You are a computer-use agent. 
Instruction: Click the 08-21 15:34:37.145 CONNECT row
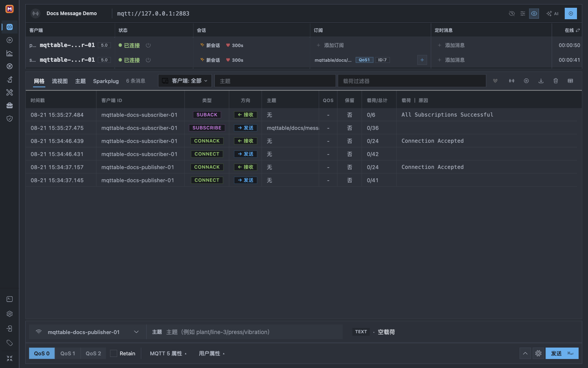tap(302, 180)
